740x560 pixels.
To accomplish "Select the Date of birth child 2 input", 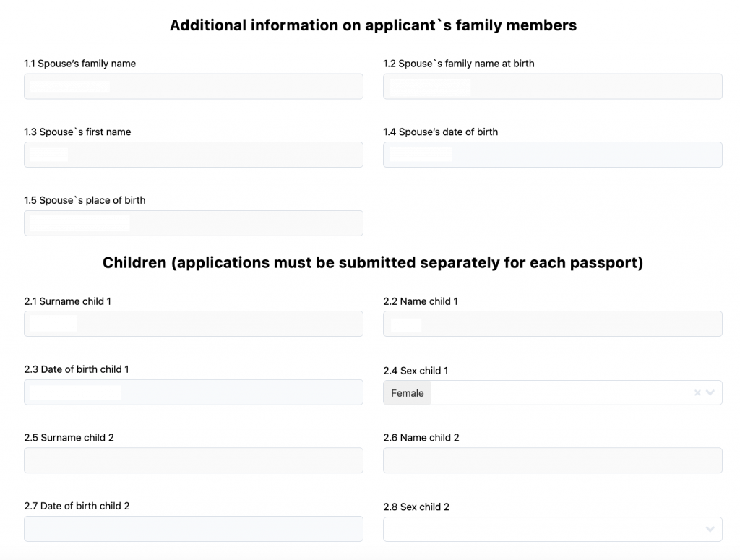I will [194, 529].
